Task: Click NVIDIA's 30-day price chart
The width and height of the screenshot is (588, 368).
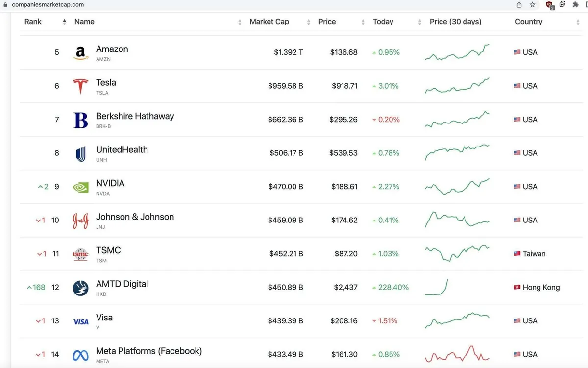Action: pos(457,187)
